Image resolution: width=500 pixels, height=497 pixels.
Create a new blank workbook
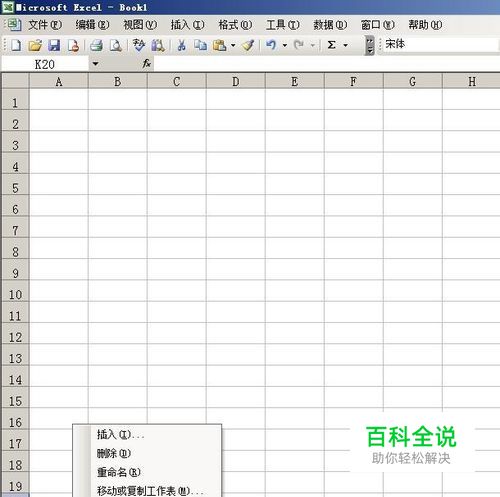(x=16, y=45)
